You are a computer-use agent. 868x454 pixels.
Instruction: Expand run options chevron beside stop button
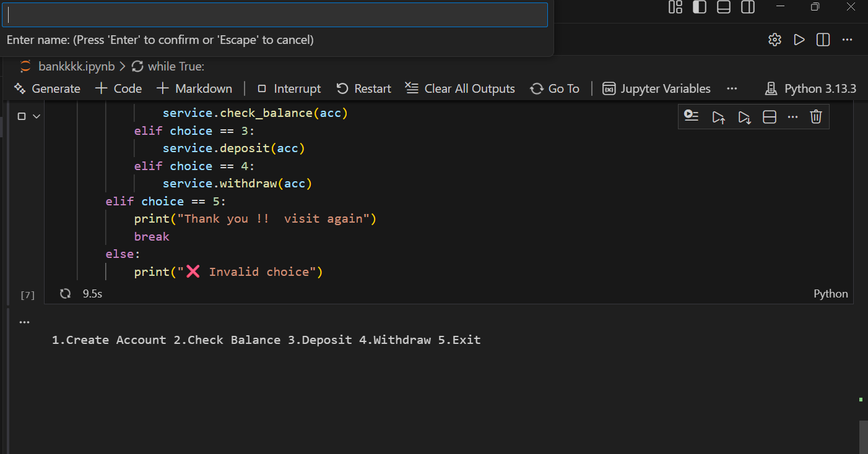point(37,116)
